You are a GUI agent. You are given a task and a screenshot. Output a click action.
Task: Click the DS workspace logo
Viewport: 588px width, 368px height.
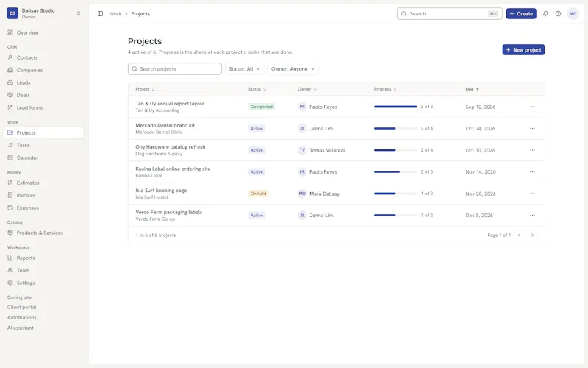click(x=12, y=13)
